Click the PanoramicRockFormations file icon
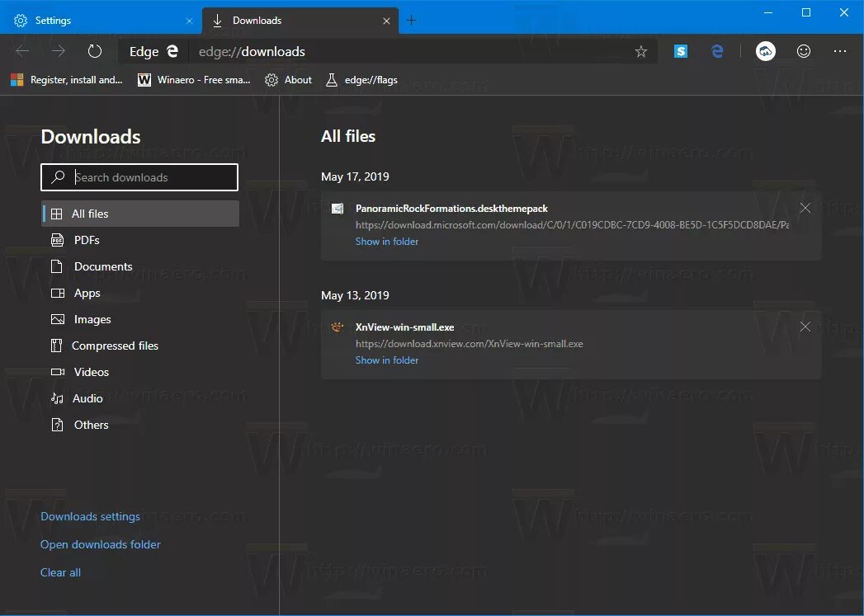The width and height of the screenshot is (864, 616). [x=338, y=208]
